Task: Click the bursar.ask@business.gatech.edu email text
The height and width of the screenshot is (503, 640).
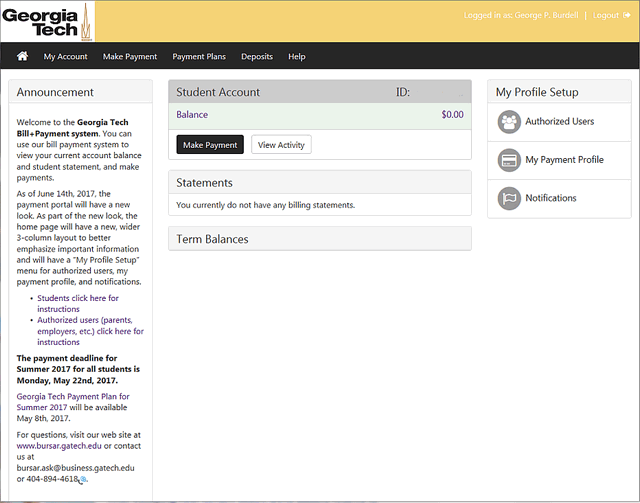Action: pos(76,468)
